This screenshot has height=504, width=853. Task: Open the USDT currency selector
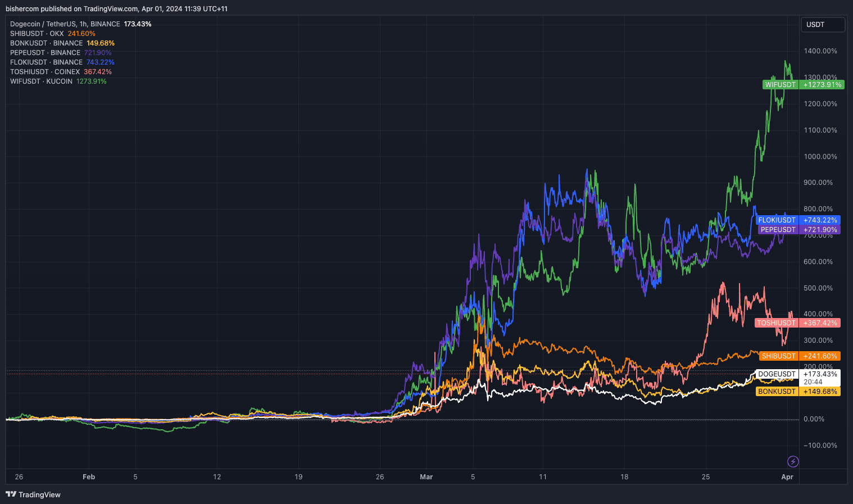point(823,25)
